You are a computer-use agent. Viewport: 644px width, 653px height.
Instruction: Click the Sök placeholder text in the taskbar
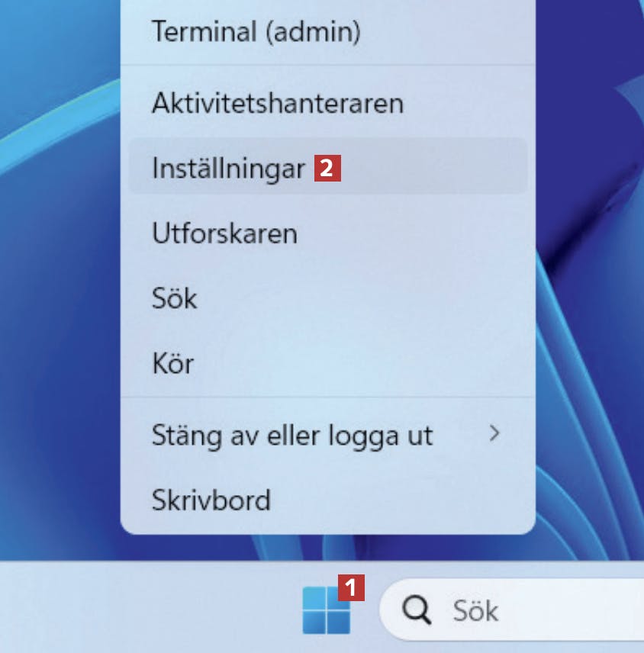tap(475, 610)
